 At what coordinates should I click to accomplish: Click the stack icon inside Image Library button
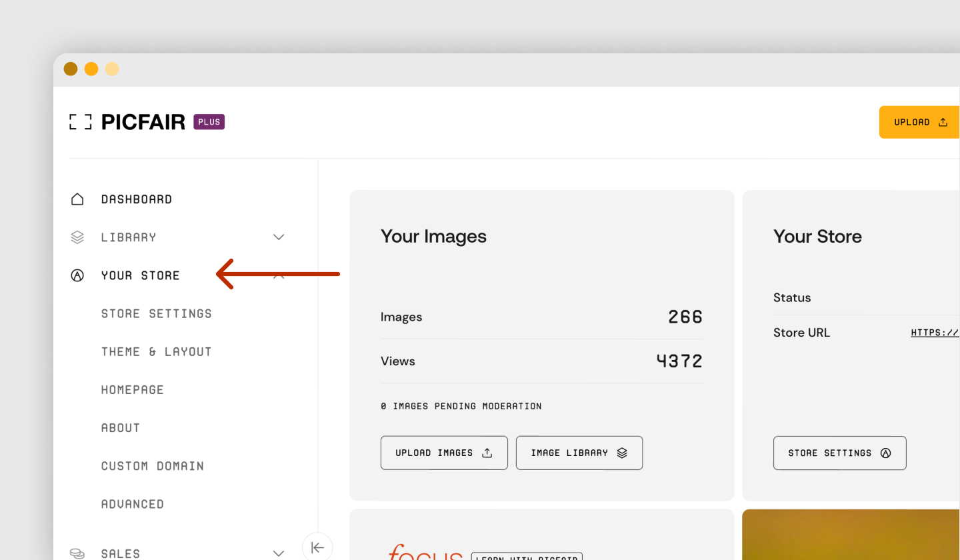[622, 452]
